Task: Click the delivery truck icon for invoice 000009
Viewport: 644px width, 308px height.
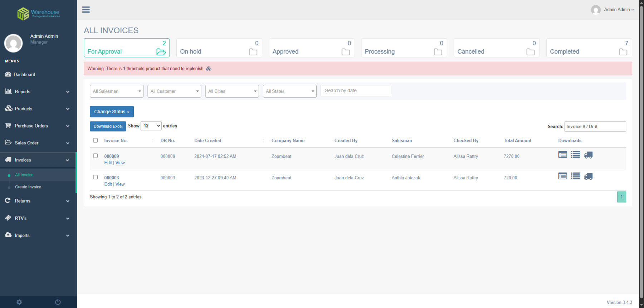Action: tap(588, 155)
